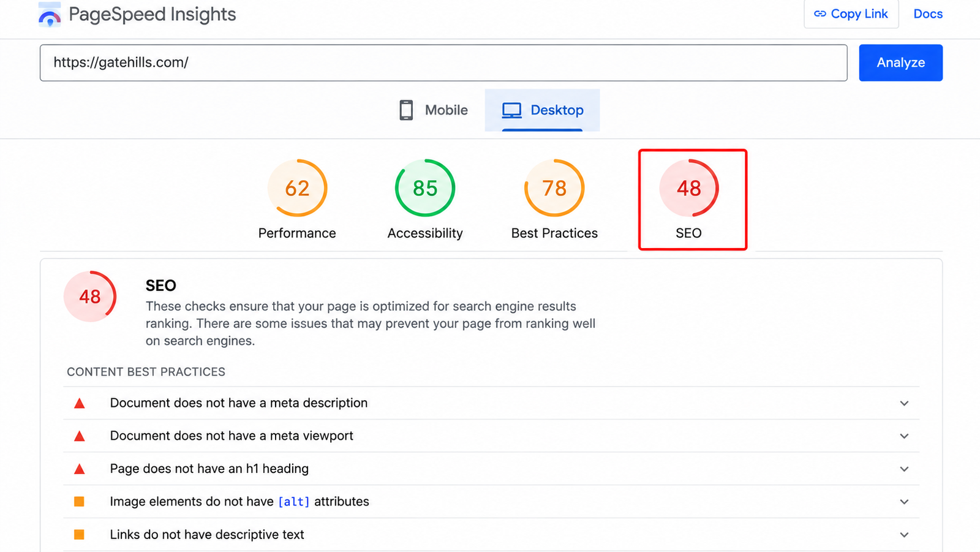The height and width of the screenshot is (552, 980).
Task: Click the 'CONTENT BEST PRACTICES' section heading
Action: coord(146,372)
